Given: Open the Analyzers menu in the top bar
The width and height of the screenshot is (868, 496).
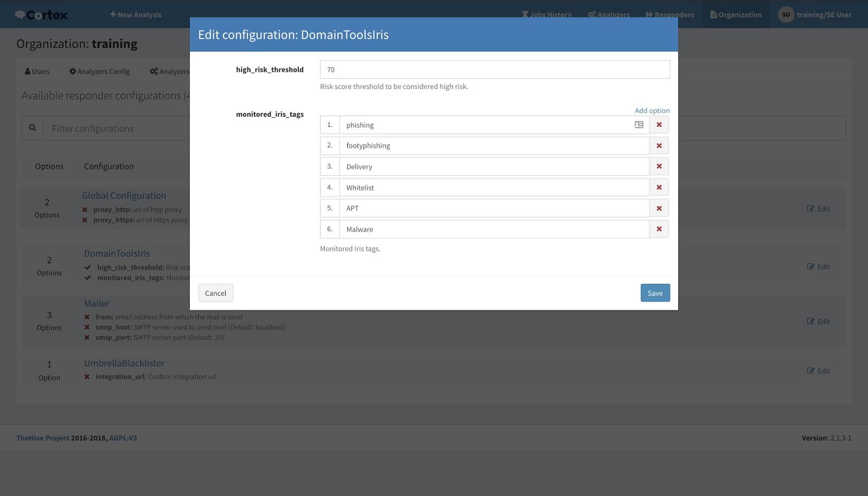Looking at the screenshot, I should (x=609, y=15).
